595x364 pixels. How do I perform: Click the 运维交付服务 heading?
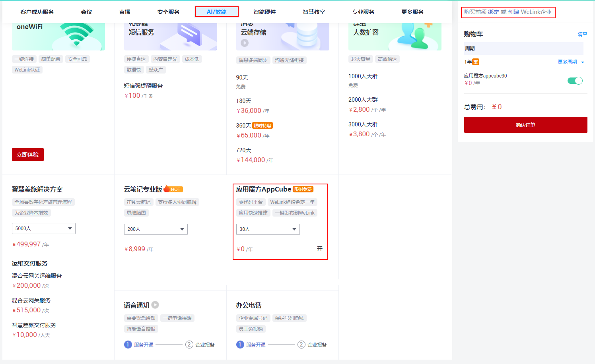point(29,263)
